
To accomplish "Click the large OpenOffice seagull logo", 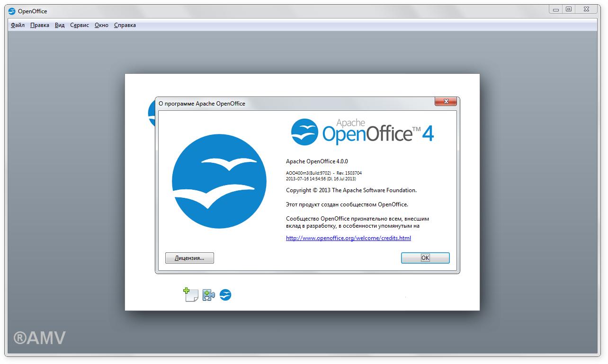I will pos(219,181).
